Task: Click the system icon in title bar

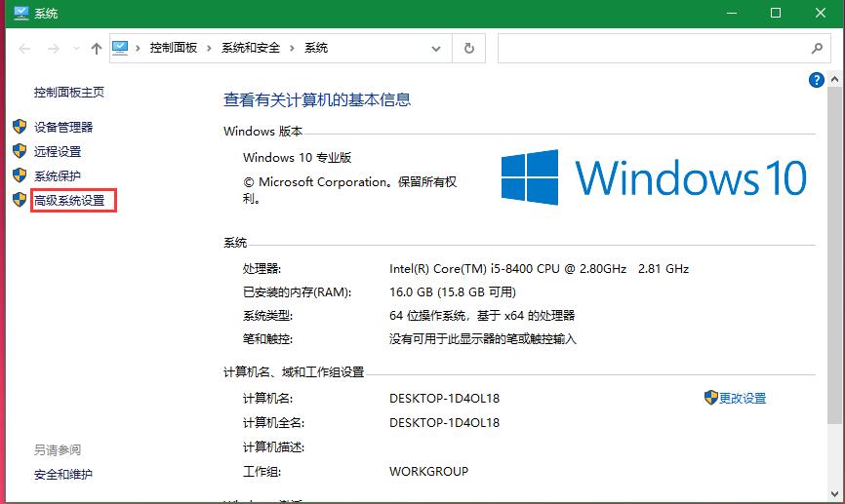Action: coord(21,14)
